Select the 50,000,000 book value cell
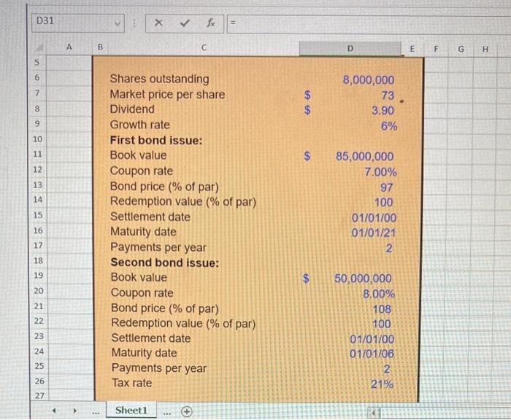The image size is (511, 420). point(363,279)
